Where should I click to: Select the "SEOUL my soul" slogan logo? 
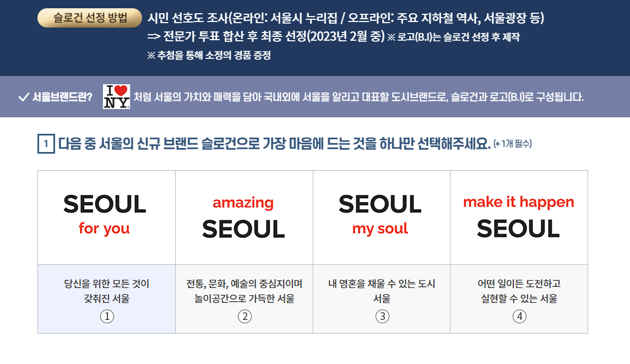[381, 215]
